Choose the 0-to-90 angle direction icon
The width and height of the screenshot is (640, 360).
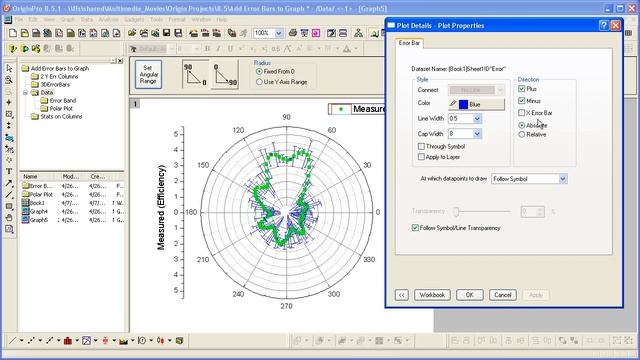point(225,74)
